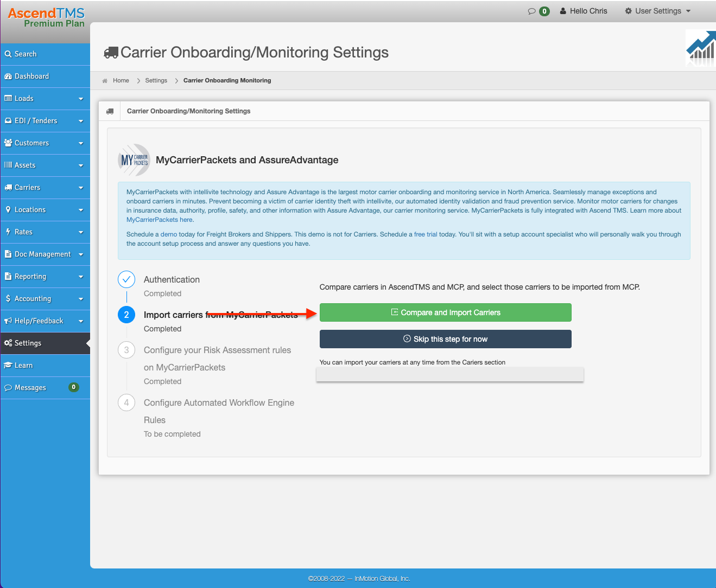Click the Accounting dollar sign icon
This screenshot has height=588, width=716.
click(x=8, y=299)
